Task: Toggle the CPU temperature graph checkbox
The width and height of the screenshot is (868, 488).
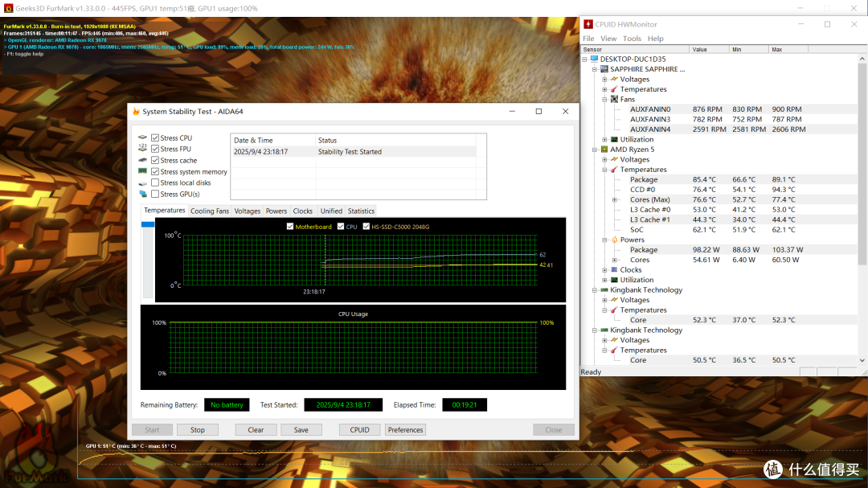Action: click(341, 227)
